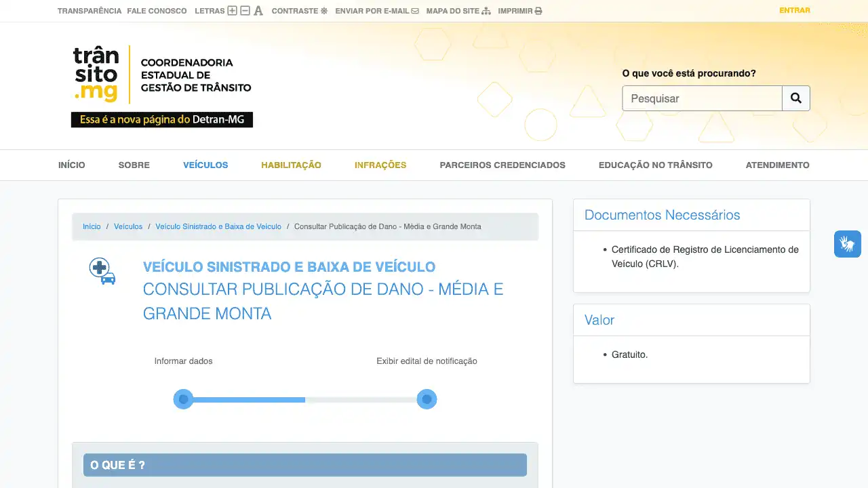Go to Educação no Trânsito menu
This screenshot has width=868, height=488.
click(655, 165)
